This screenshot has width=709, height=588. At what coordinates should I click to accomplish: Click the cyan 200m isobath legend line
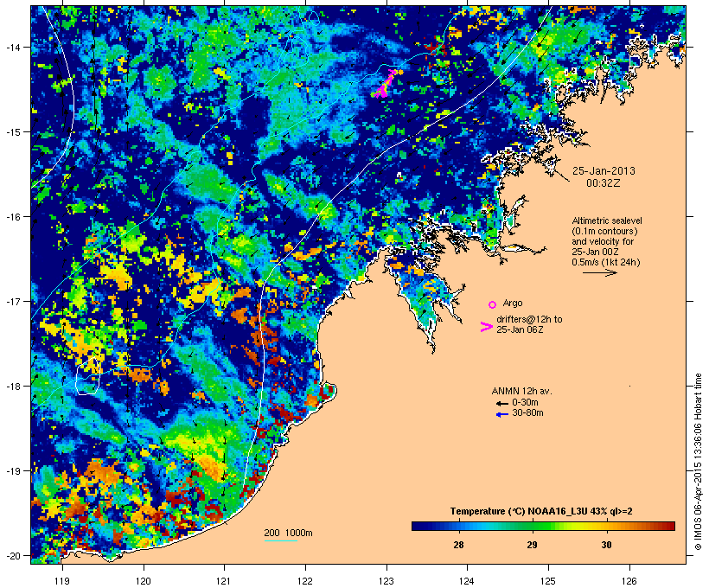coord(280,540)
